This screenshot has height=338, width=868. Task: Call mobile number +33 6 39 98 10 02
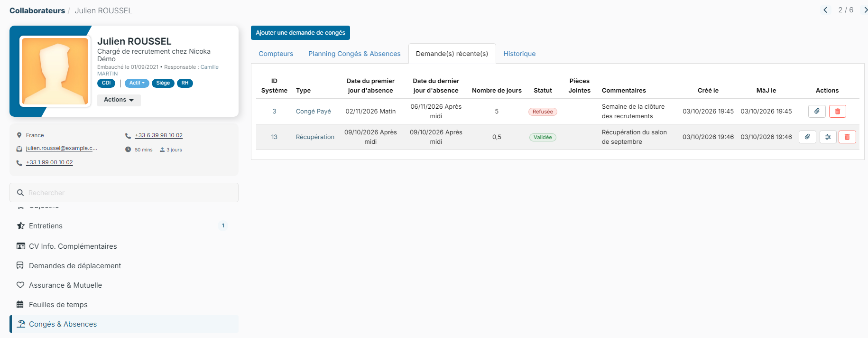coord(158,135)
